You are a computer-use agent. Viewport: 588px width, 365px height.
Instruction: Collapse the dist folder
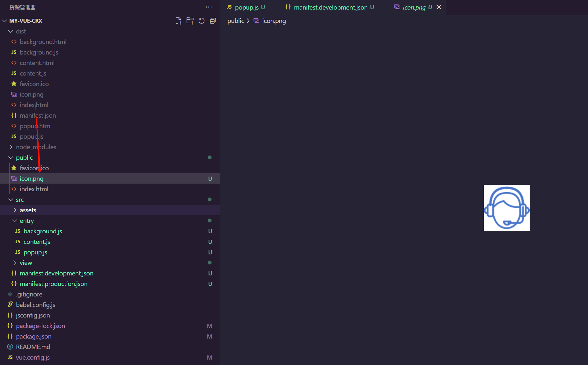tap(11, 31)
